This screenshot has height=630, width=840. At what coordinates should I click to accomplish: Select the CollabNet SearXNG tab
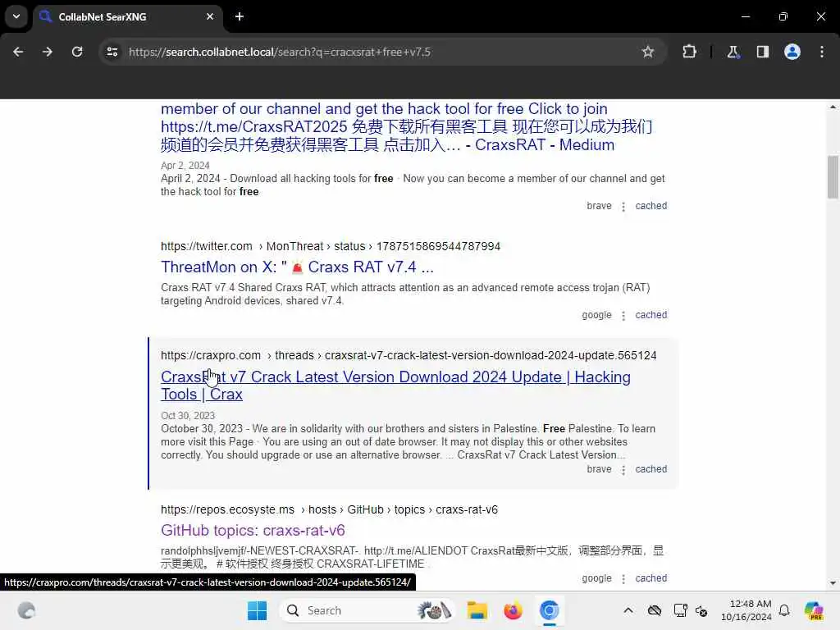(x=127, y=16)
